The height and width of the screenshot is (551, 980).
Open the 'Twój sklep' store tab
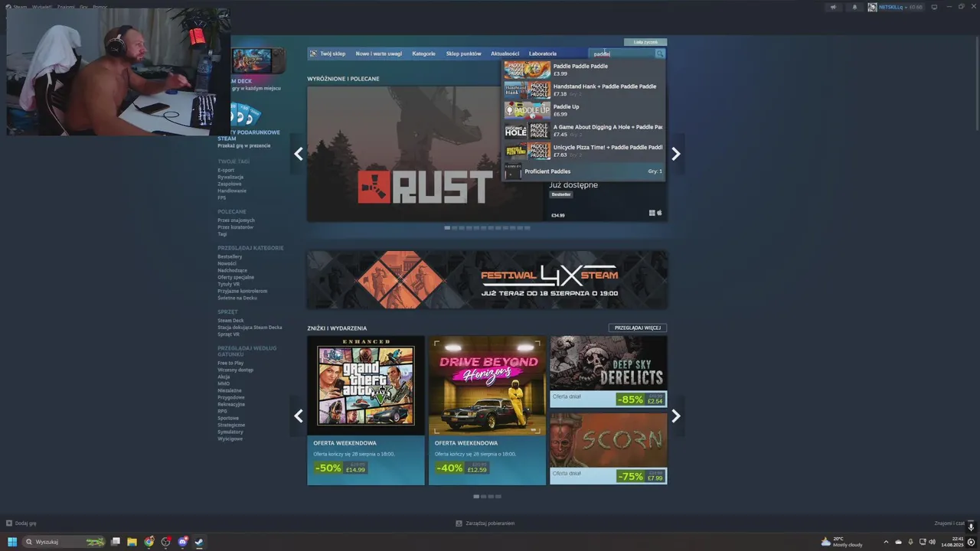point(332,54)
